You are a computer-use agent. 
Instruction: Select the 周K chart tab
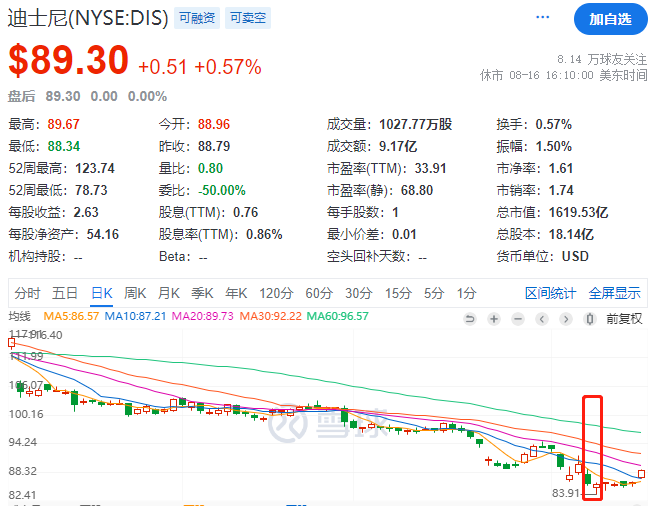click(135, 293)
